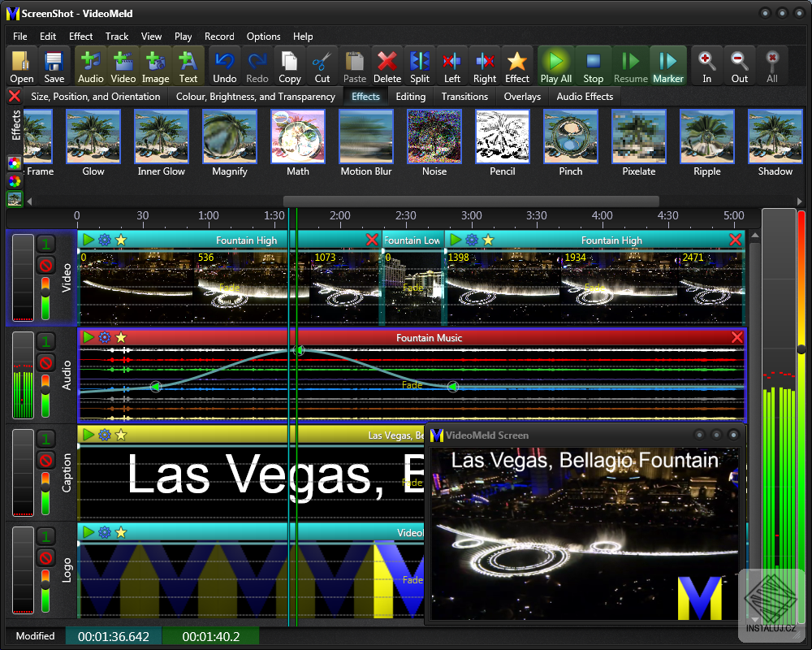This screenshot has width=812, height=650.
Task: Click the Effect star toolbar icon
Action: click(x=516, y=66)
